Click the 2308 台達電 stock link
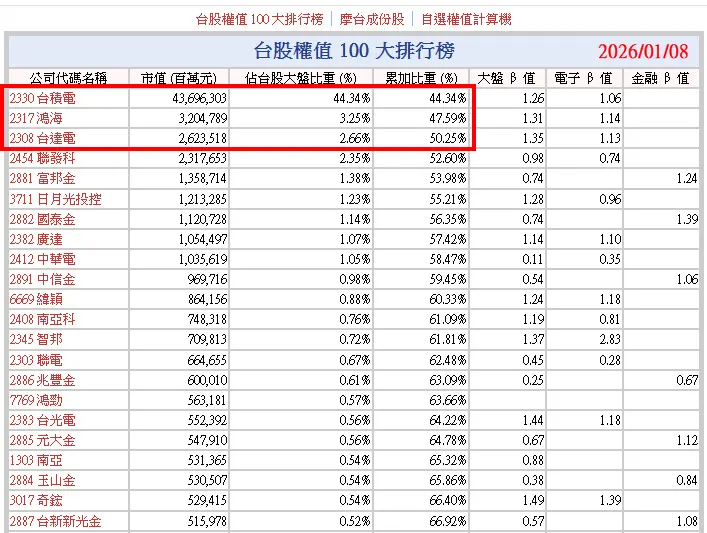This screenshot has height=533, width=707. 42,138
